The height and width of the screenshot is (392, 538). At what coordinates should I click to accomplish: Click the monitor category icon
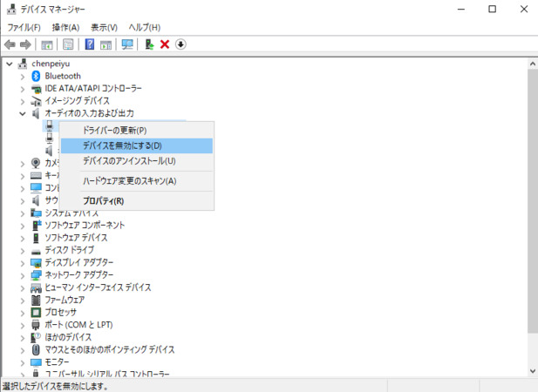coord(36,362)
